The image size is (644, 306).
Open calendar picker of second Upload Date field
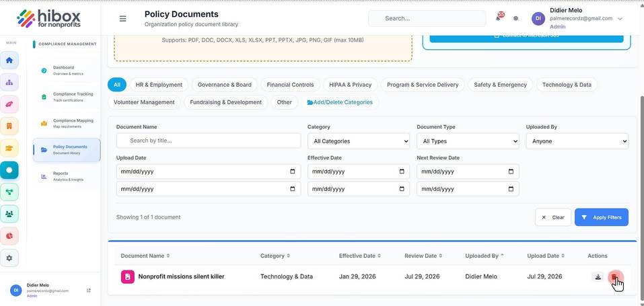pyautogui.click(x=293, y=189)
